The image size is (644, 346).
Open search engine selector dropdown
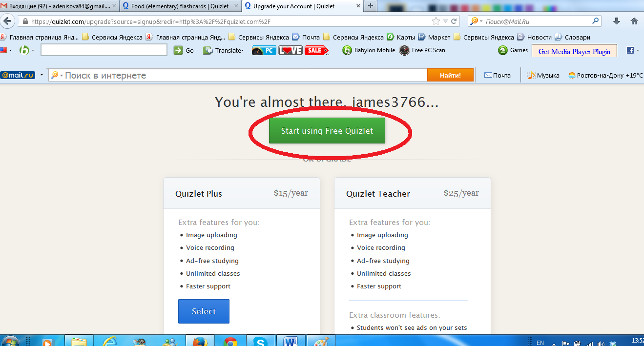click(477, 21)
